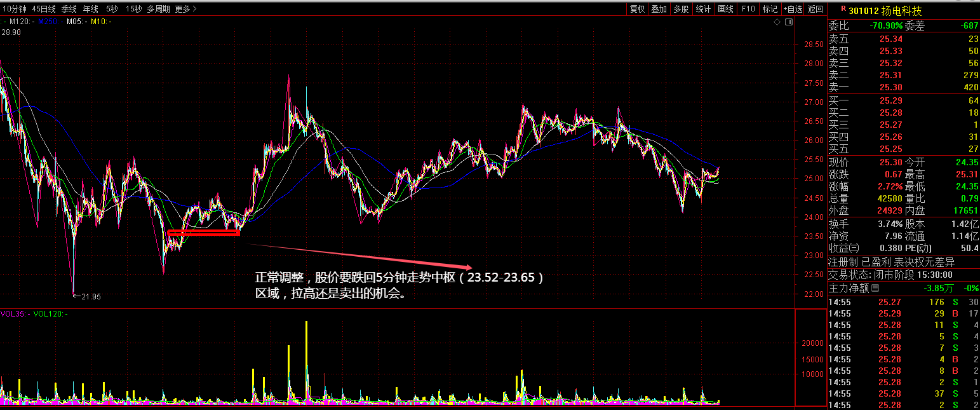Viewport: 980px width, 410px height.
Task: Select the 买五 row priced 25.25
Action: coord(904,149)
